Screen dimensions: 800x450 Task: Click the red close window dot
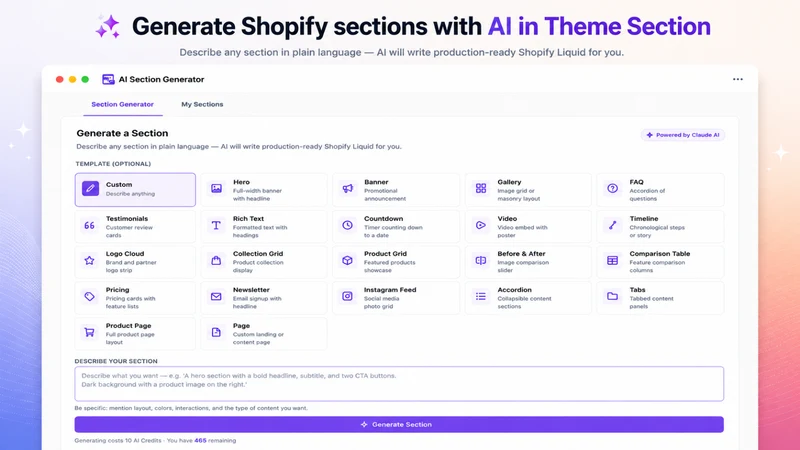point(60,79)
